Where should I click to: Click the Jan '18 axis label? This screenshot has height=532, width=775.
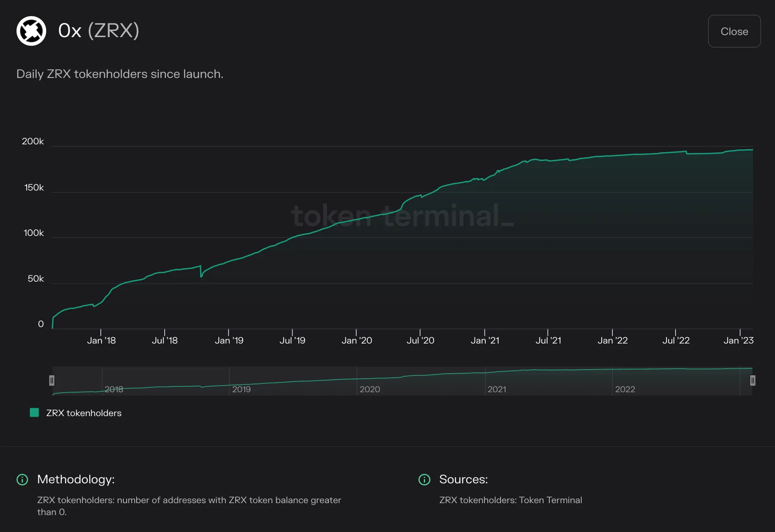101,340
